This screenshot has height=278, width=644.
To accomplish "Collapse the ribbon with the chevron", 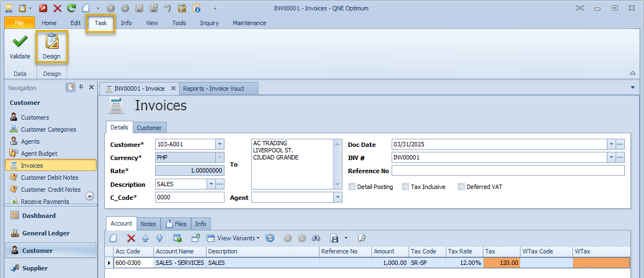I will [633, 73].
